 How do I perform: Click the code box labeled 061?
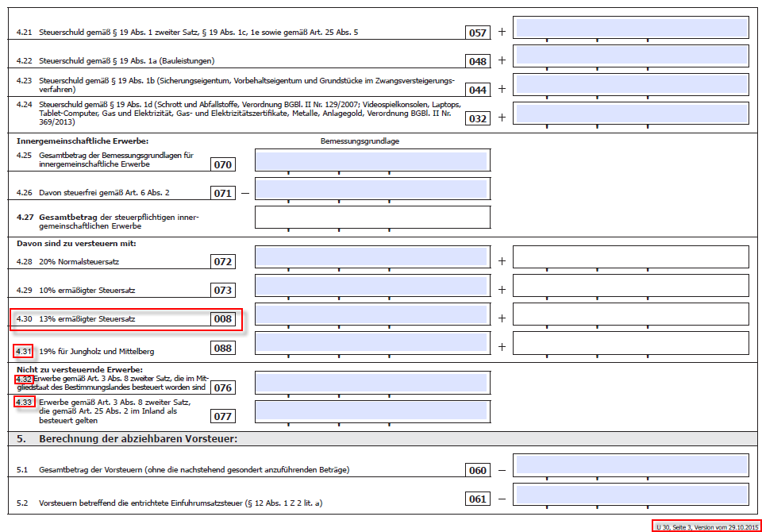(x=478, y=499)
